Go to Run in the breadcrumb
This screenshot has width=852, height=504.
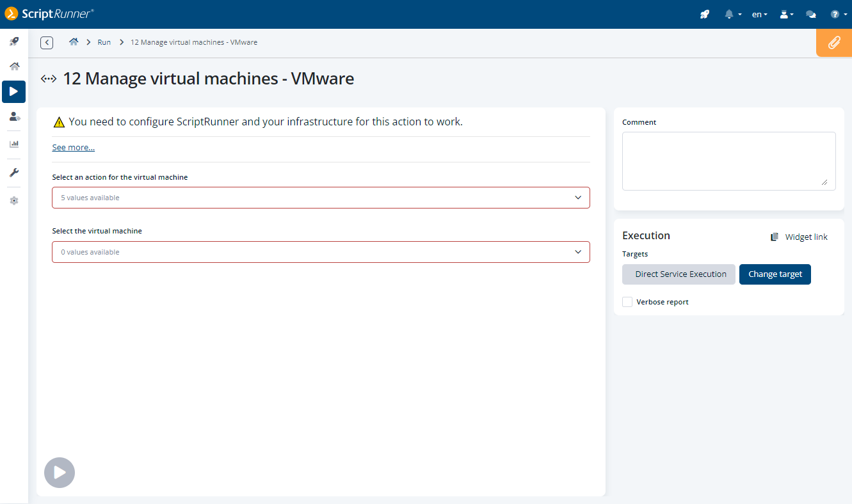point(104,42)
